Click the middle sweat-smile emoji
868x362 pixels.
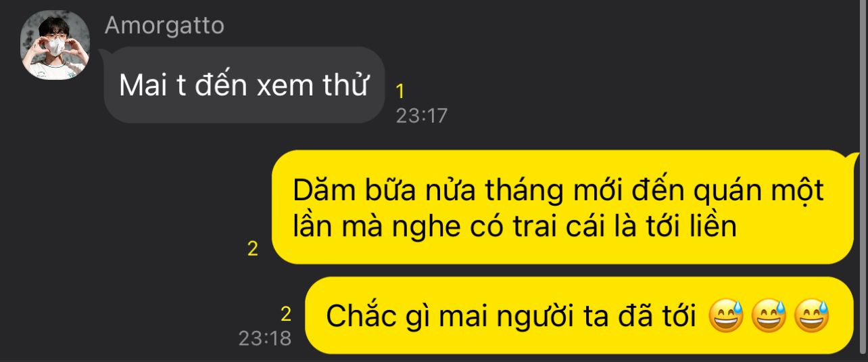[x=769, y=316]
